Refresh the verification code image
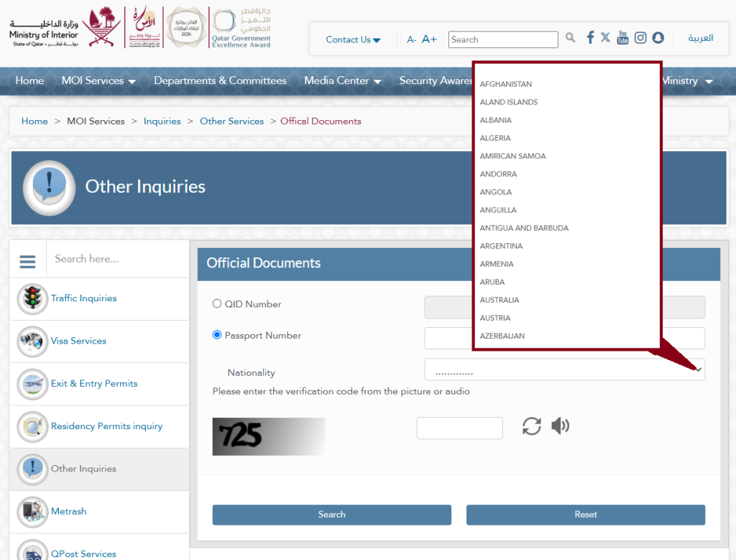Viewport: 736px width, 560px height. pos(531,426)
